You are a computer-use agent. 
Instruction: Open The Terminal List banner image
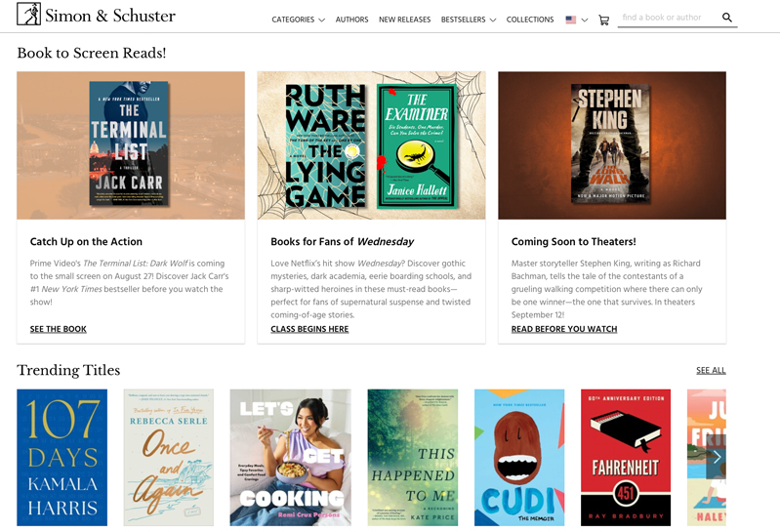coord(131,145)
